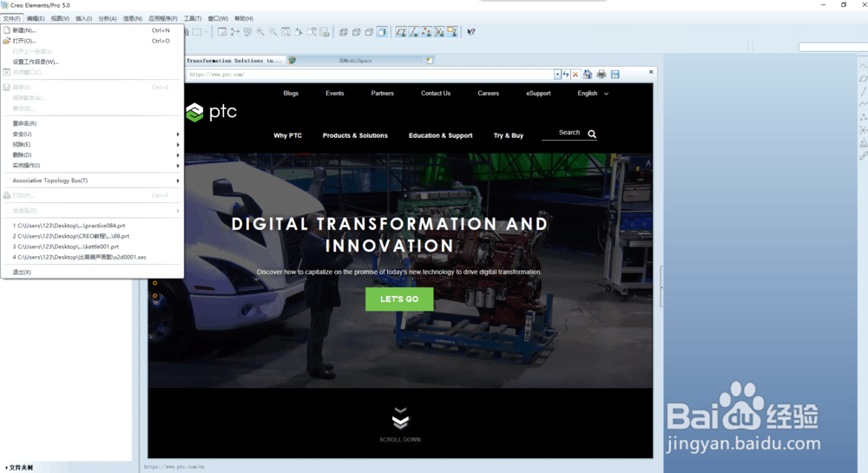Open the View Manager icon
The height and width of the screenshot is (473, 868).
pyautogui.click(x=325, y=32)
